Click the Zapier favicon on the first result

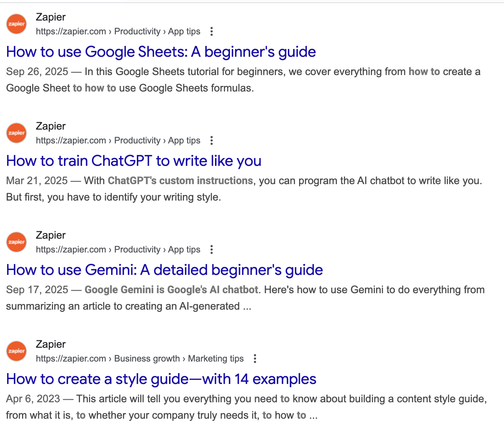click(x=16, y=24)
